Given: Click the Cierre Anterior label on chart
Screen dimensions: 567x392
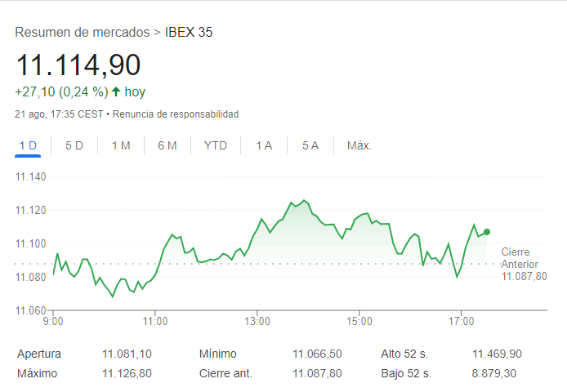Looking at the screenshot, I should tap(520, 258).
